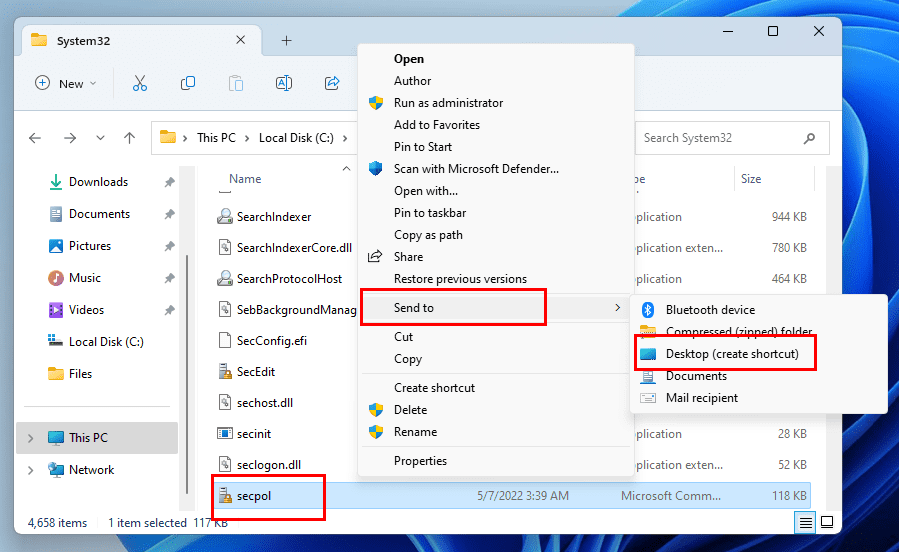899x552 pixels.
Task: Select the SecConfig.efi file
Action: point(272,341)
